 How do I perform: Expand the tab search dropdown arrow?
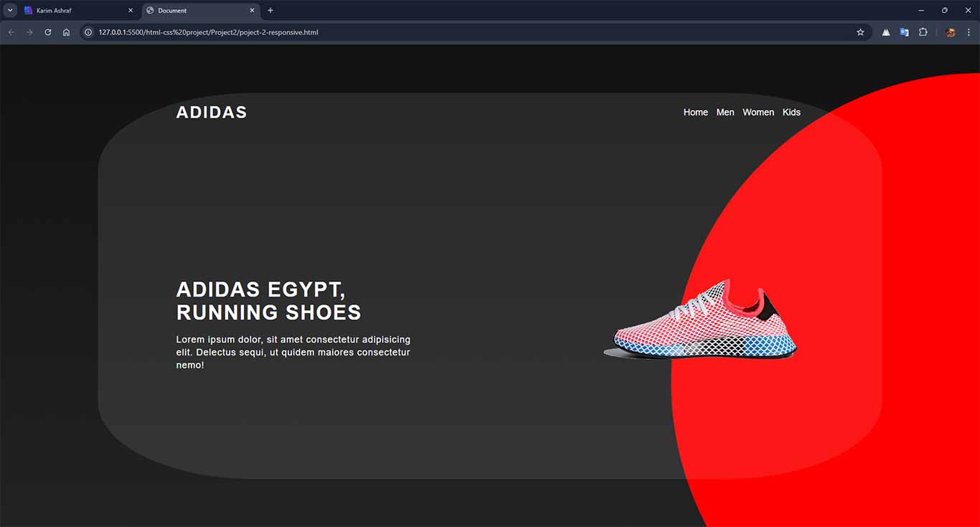(x=10, y=10)
